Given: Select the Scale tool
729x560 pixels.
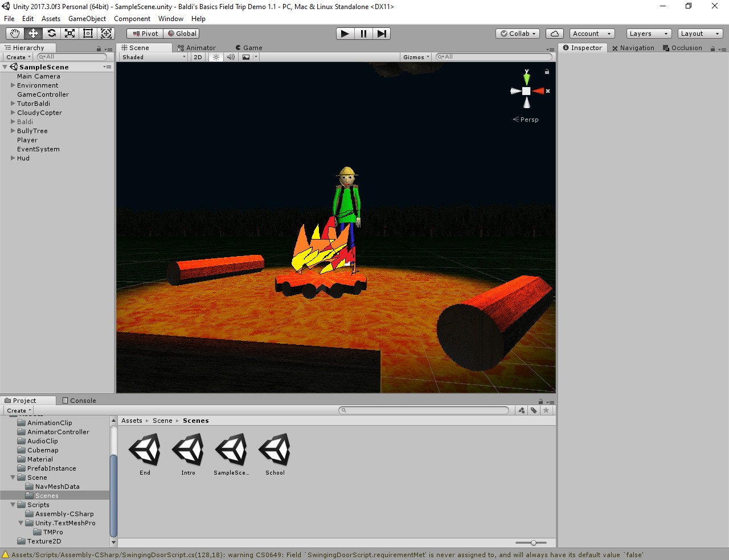Looking at the screenshot, I should [69, 33].
